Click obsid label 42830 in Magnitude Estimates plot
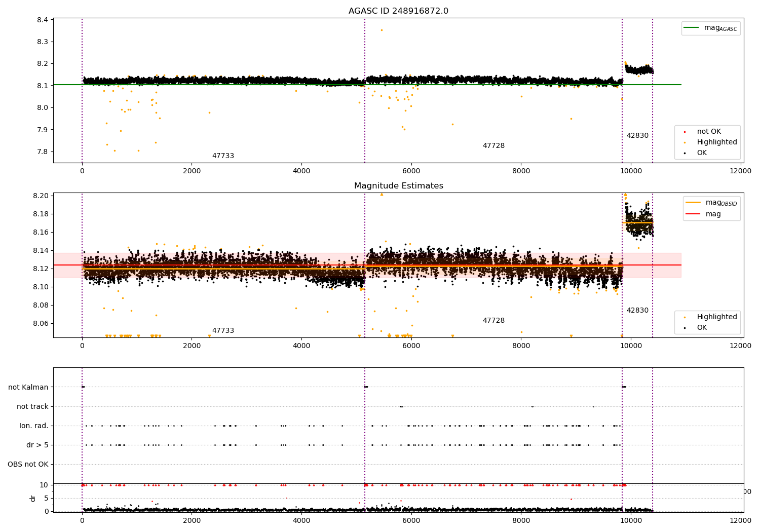The height and width of the screenshot is (532, 760). 637,311
